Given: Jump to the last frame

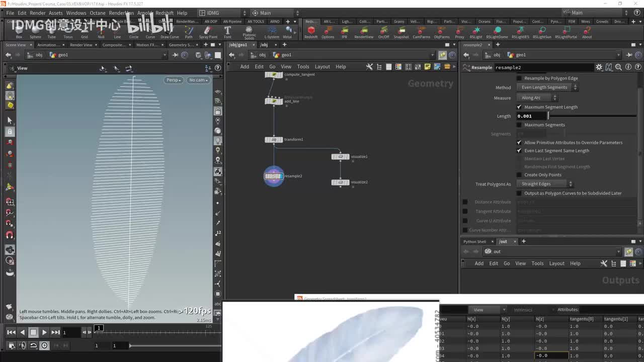Looking at the screenshot, I should coord(55,332).
